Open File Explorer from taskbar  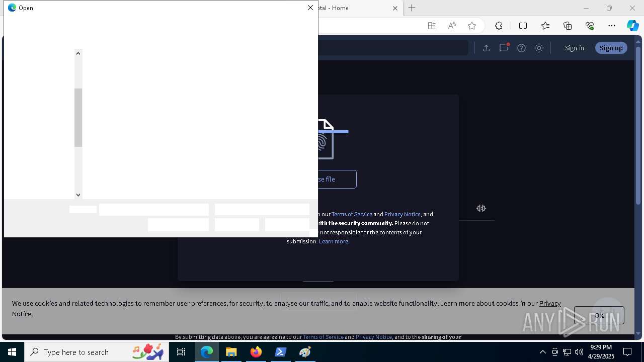click(x=231, y=352)
